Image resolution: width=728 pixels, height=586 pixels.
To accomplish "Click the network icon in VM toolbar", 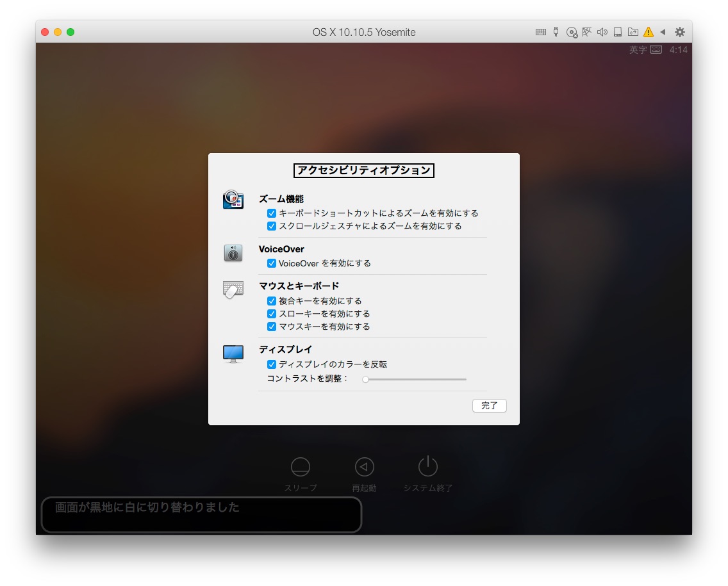I will (587, 32).
